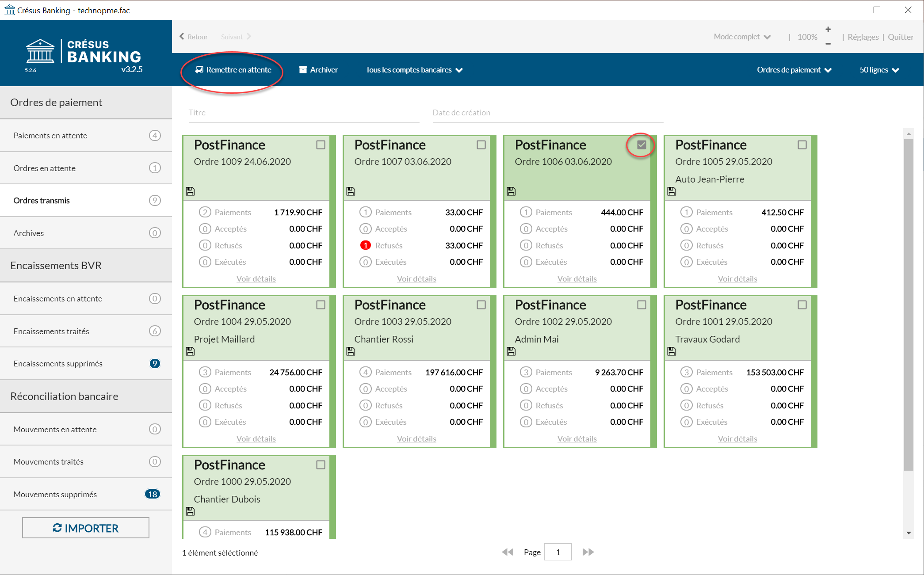Image resolution: width=924 pixels, height=575 pixels.
Task: Click the save disk icon on Ordre 1003 card
Action: coord(351,351)
